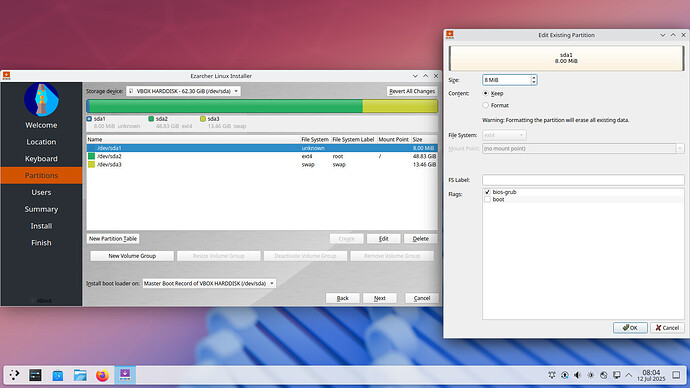Open About in the installer sidebar

coord(41,300)
